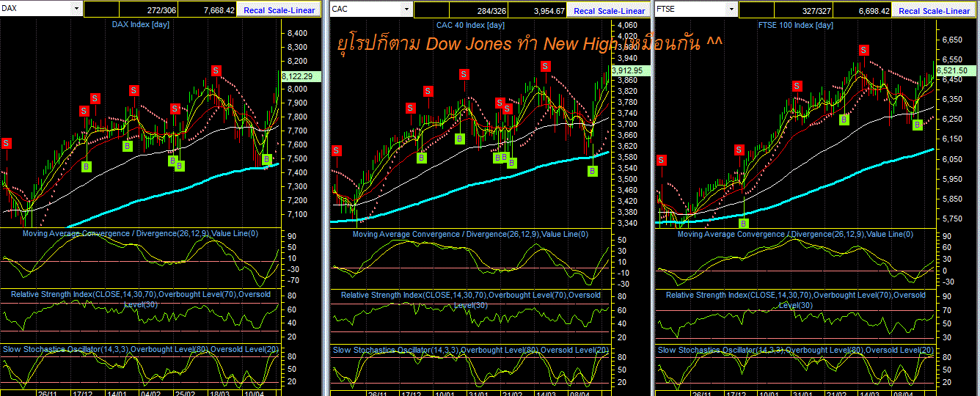Click the leftmost S sell marker in FTSE chart

coord(662,160)
